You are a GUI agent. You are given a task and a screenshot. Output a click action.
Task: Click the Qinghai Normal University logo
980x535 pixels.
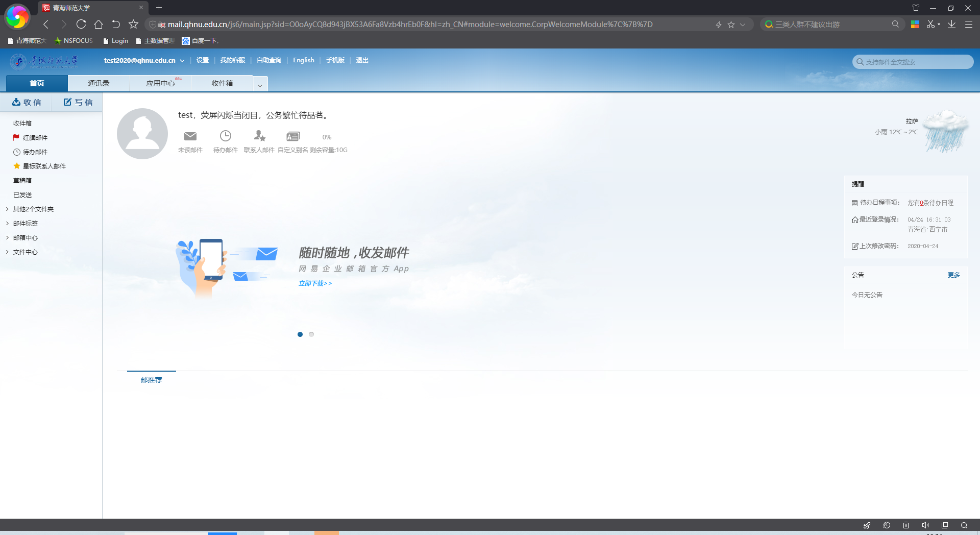pos(44,61)
